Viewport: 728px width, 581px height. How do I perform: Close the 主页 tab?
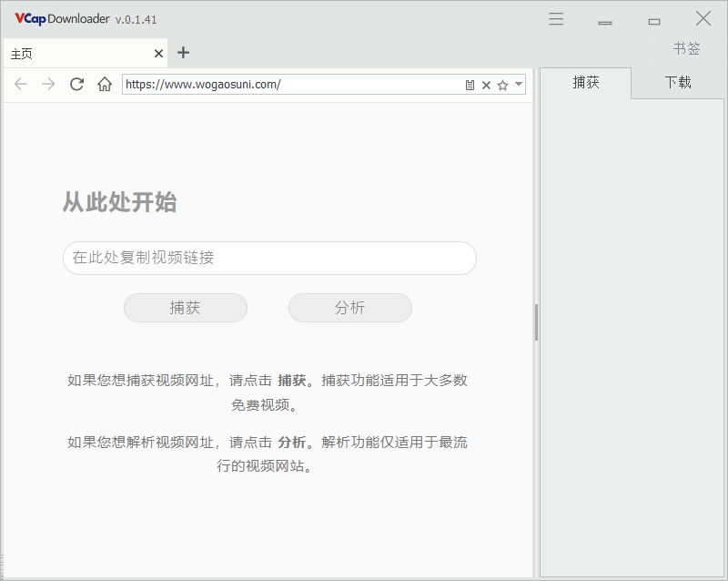click(x=159, y=54)
